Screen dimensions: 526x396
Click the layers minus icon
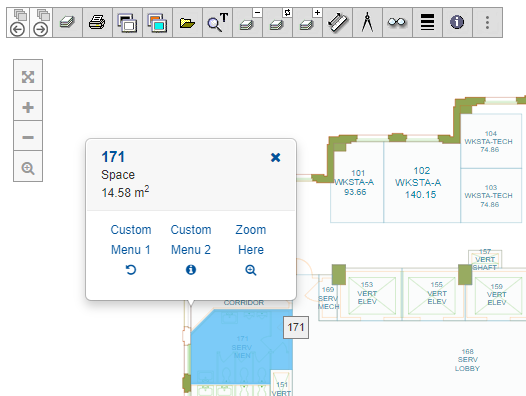pos(247,22)
